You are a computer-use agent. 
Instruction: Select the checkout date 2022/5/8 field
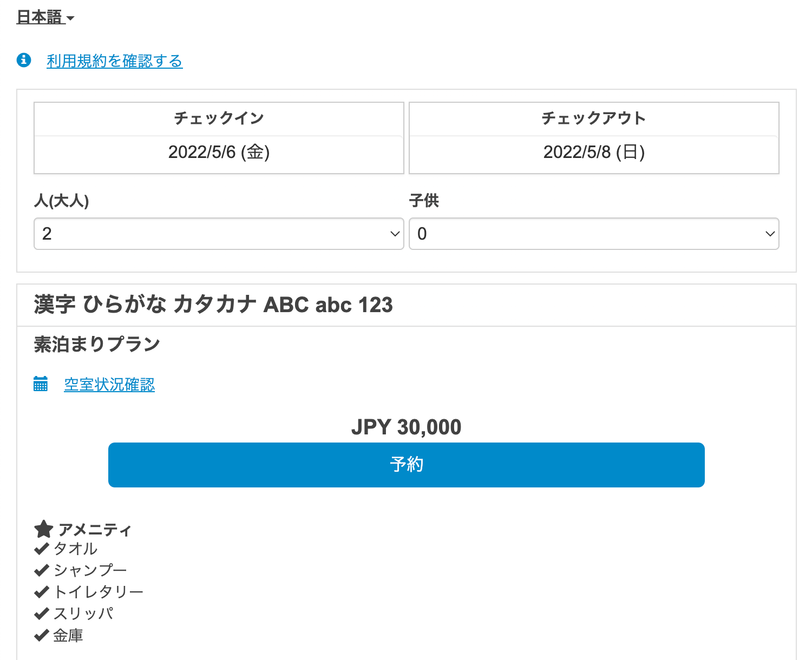(x=594, y=153)
